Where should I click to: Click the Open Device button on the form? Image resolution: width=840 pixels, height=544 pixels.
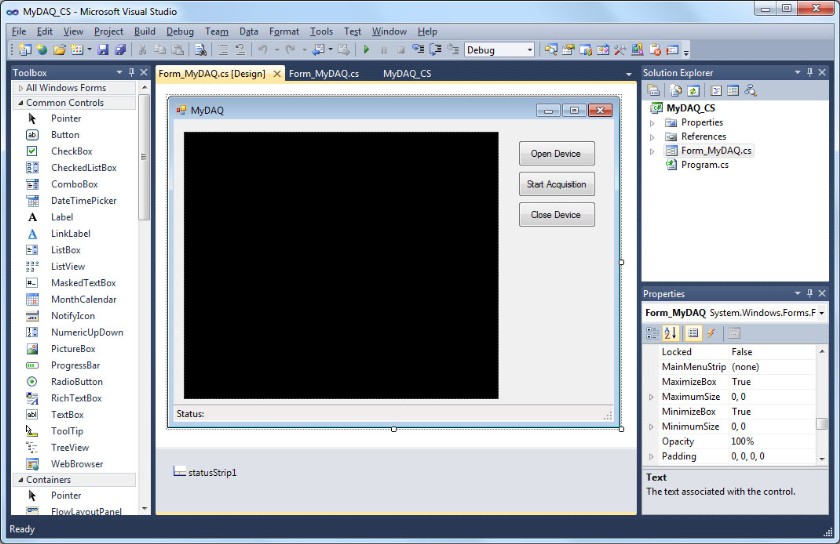(x=557, y=154)
